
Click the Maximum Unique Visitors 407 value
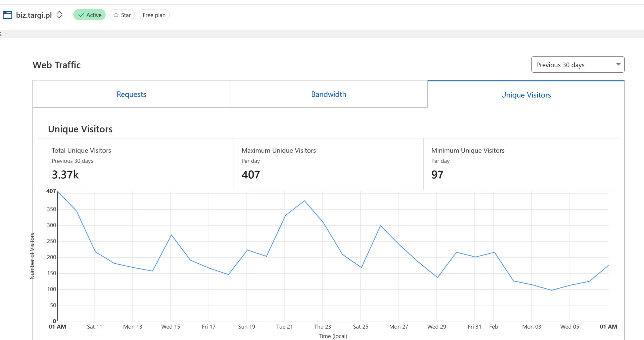(x=251, y=175)
